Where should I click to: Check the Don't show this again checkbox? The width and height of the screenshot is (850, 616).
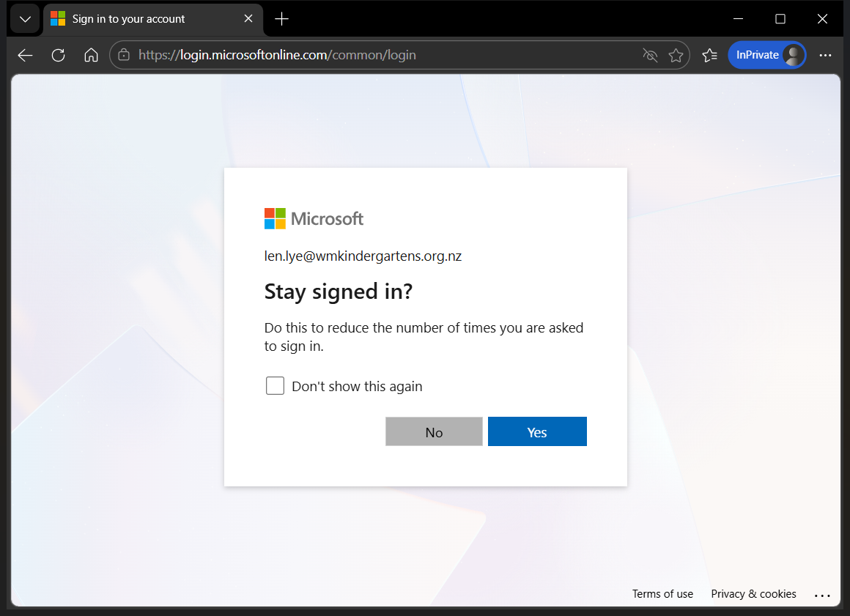(275, 385)
